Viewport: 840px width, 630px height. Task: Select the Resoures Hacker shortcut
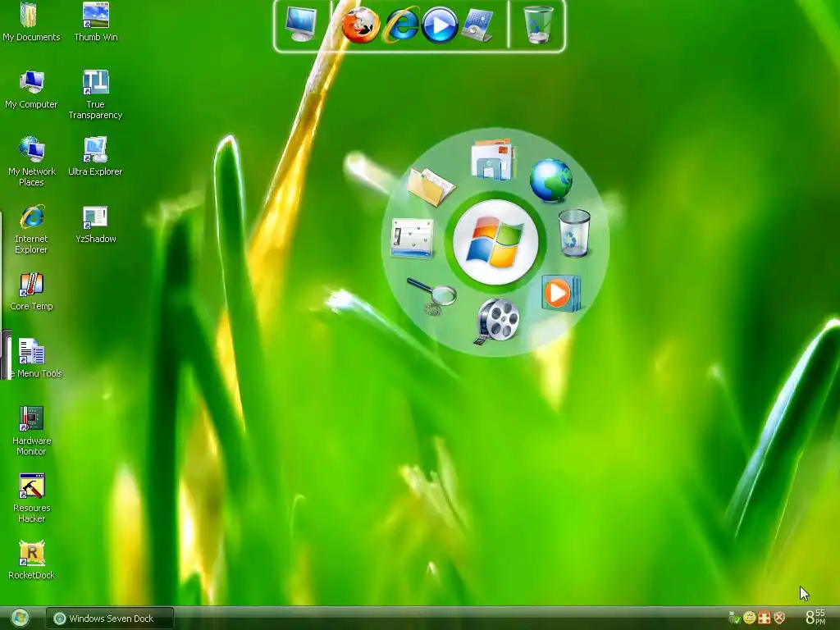coord(31,498)
